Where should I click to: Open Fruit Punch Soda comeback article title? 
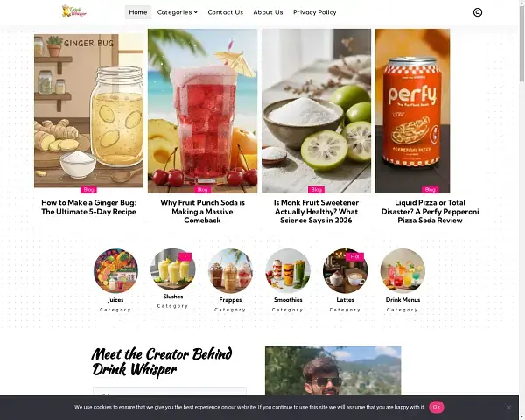pos(202,212)
